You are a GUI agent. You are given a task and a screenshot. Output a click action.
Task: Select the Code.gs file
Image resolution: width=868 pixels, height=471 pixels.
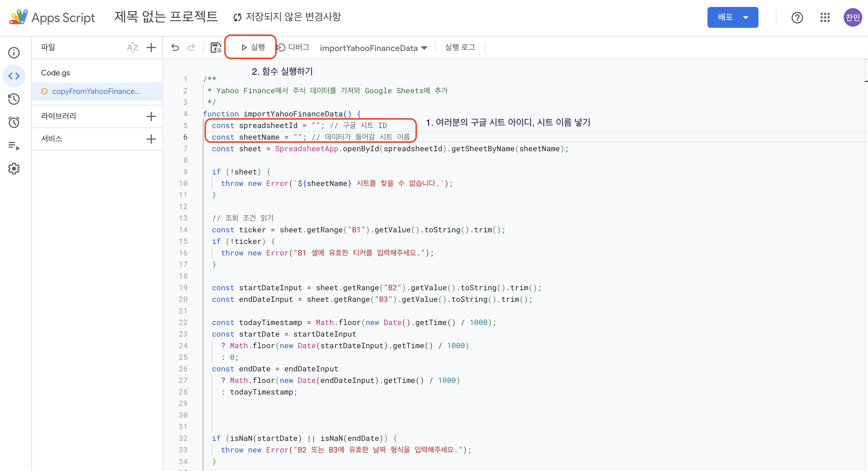56,73
